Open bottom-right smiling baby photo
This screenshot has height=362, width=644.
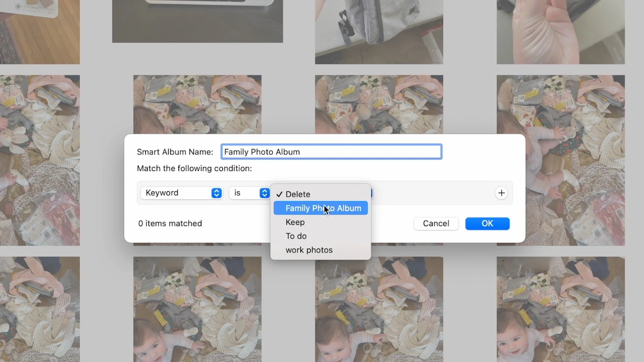(560, 309)
